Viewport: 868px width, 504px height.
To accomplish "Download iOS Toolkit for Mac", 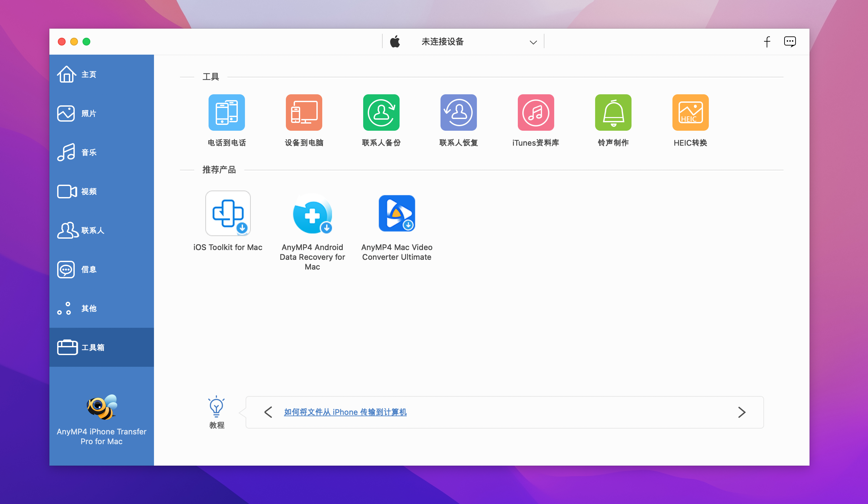I will [x=228, y=213].
